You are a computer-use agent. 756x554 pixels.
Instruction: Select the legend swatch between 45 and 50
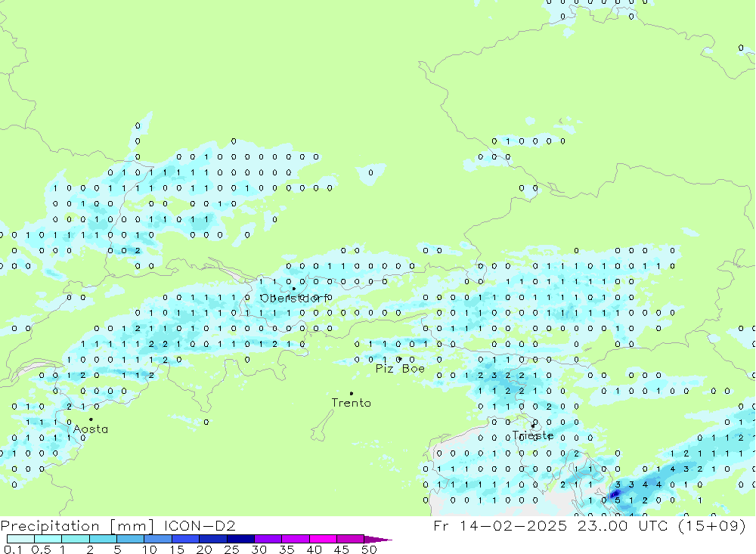point(351,539)
